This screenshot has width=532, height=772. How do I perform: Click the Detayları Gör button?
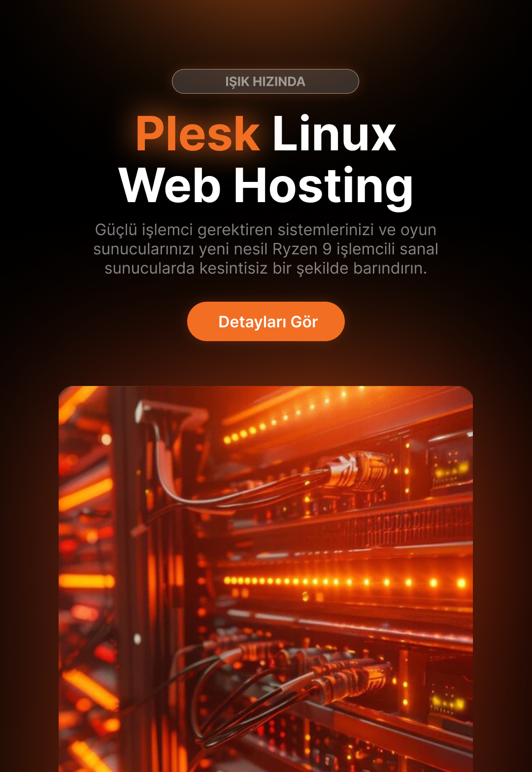coord(266,321)
